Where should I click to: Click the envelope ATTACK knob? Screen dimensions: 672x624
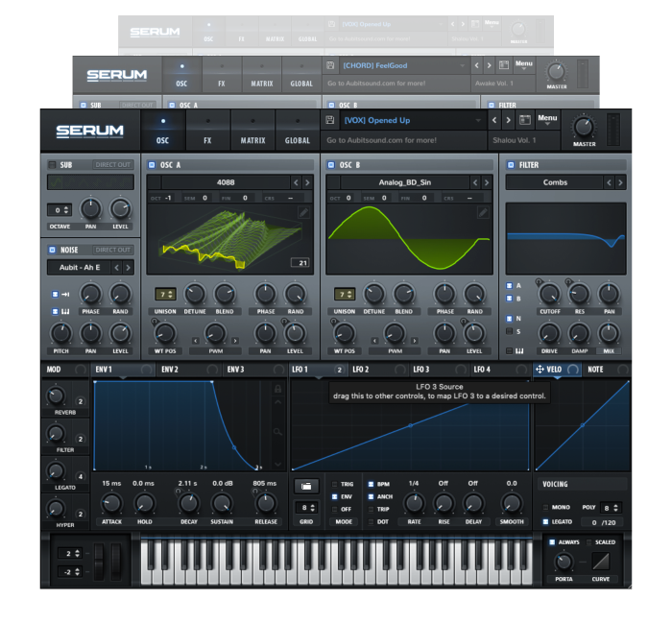pyautogui.click(x=111, y=504)
